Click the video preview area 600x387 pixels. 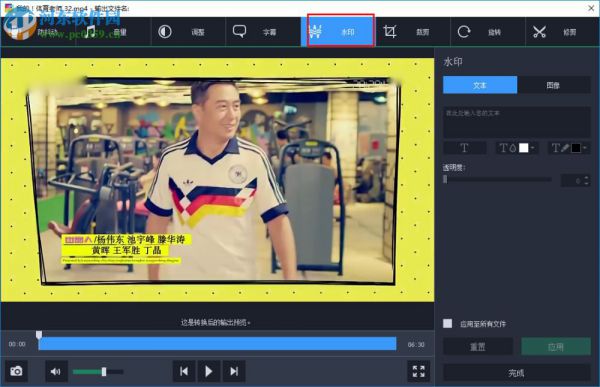[x=217, y=180]
